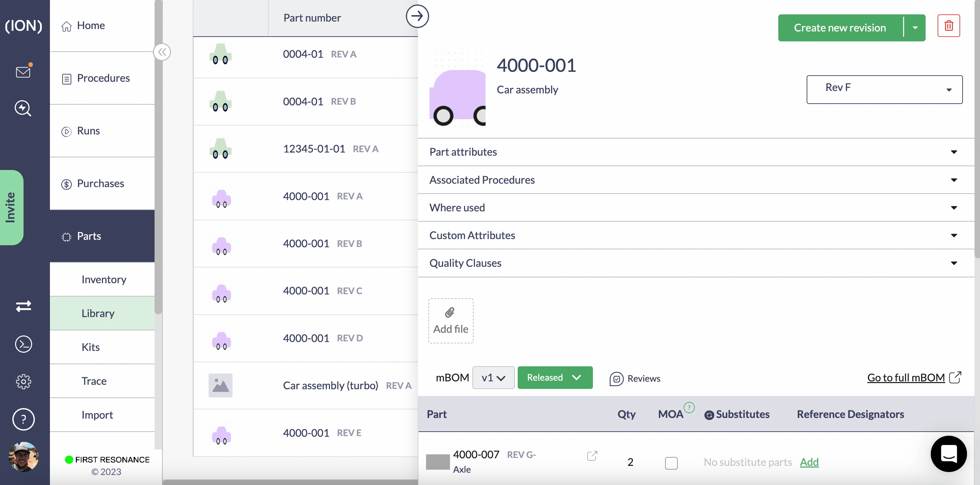This screenshot has width=980, height=485.
Task: Click the Create new revision button
Action: tap(839, 28)
